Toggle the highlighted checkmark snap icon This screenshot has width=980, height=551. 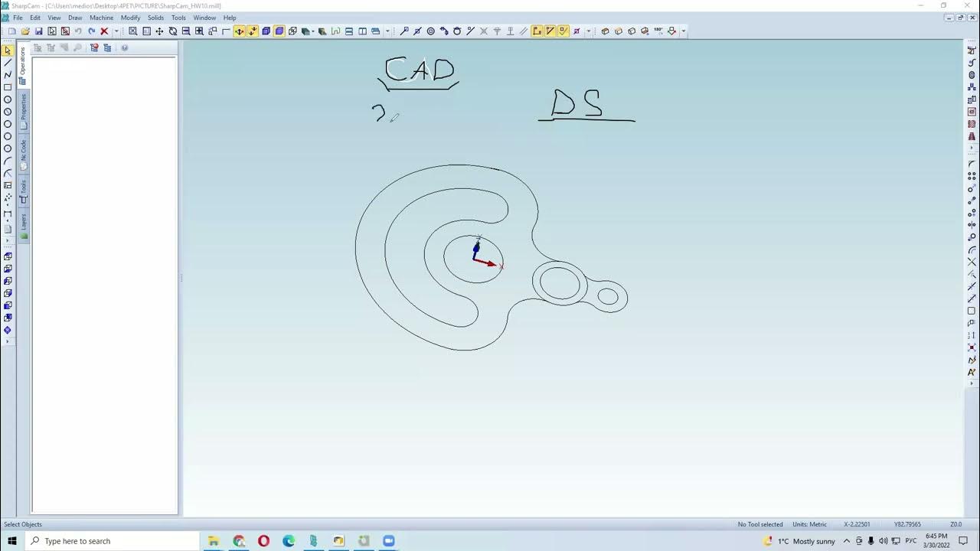click(x=563, y=31)
